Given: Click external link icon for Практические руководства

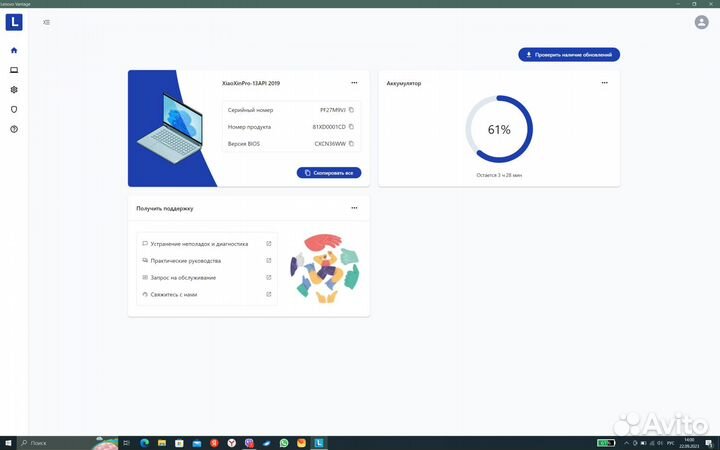Looking at the screenshot, I should (x=269, y=260).
